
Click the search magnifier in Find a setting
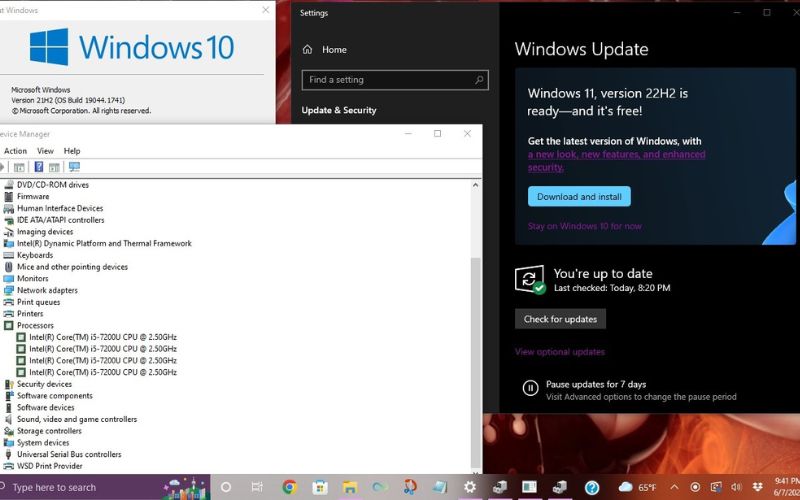pos(479,80)
